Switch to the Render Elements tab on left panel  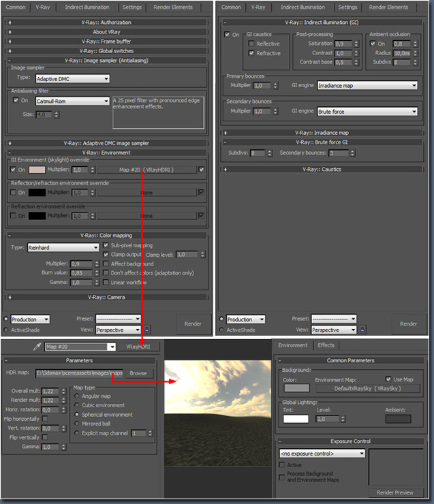pyautogui.click(x=181, y=7)
